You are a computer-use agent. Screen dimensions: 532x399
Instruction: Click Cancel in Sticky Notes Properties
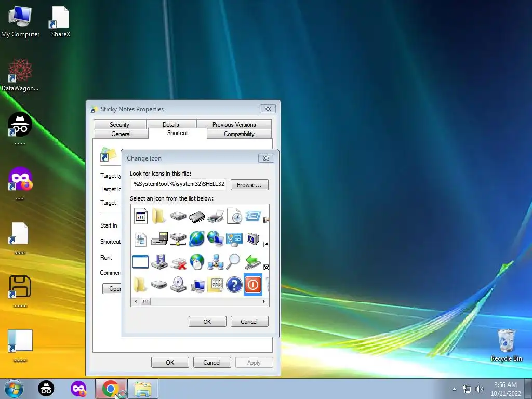click(212, 362)
